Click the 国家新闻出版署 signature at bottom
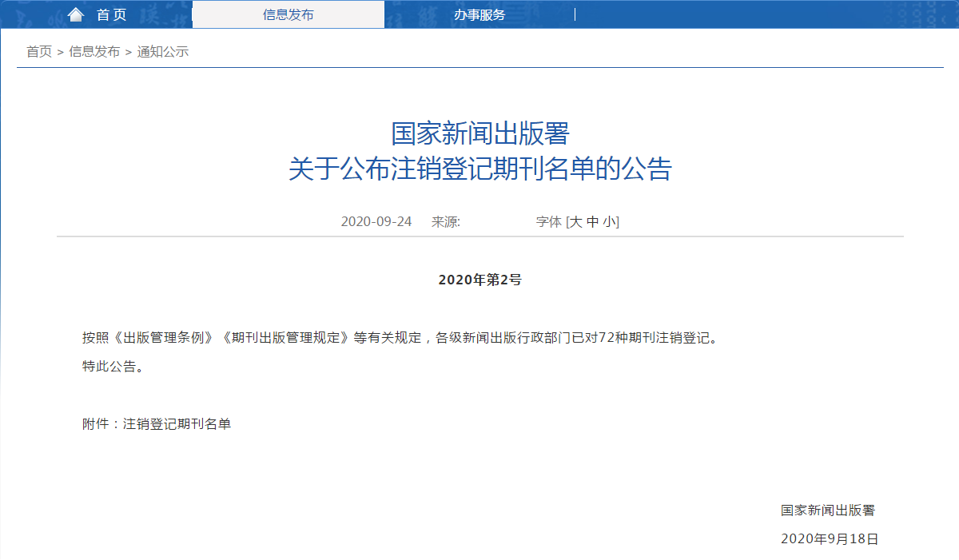 coord(828,510)
